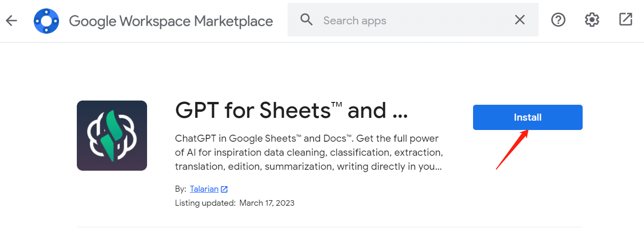The width and height of the screenshot is (644, 231).
Task: Click the red arrow pointing at Install
Action: tap(512, 151)
